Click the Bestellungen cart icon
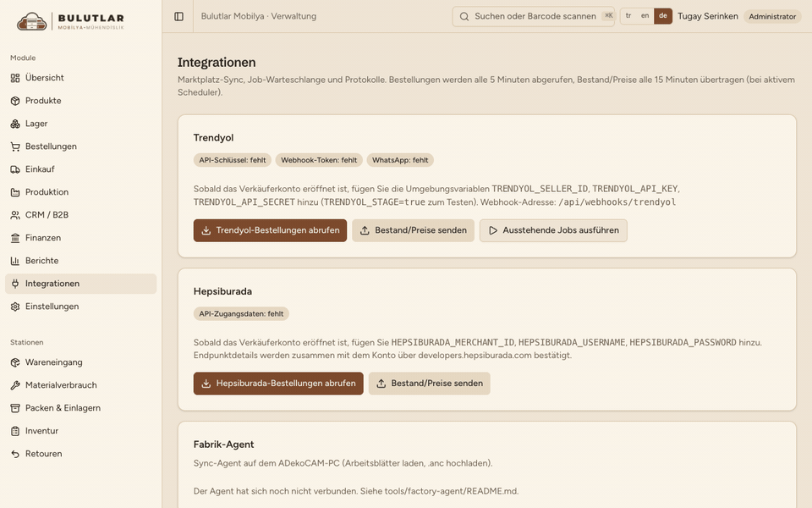 15,146
